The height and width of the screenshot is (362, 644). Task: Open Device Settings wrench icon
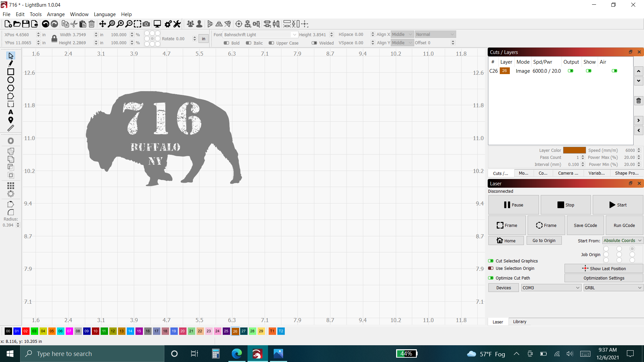177,24
